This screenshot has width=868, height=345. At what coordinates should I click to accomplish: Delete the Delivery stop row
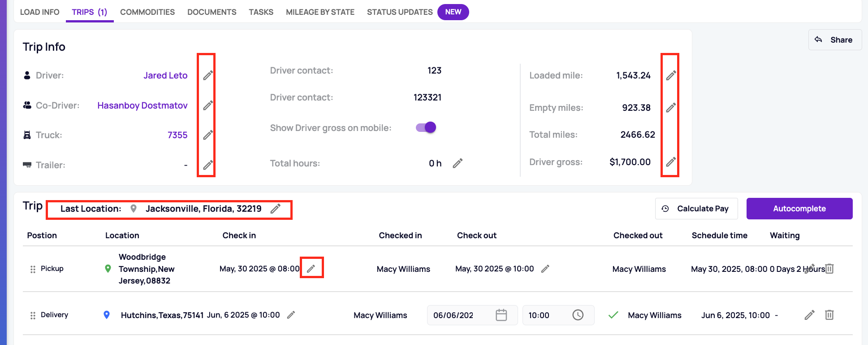tap(829, 315)
